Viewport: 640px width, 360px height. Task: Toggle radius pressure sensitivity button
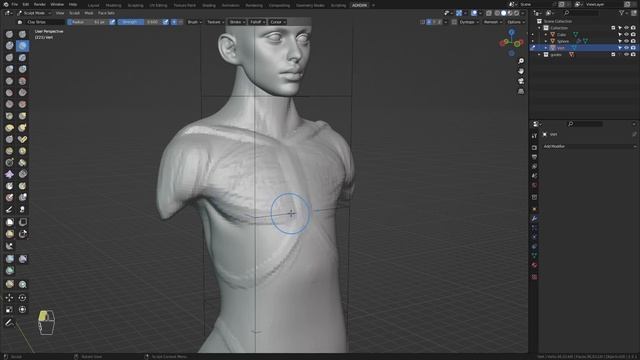coord(112,22)
